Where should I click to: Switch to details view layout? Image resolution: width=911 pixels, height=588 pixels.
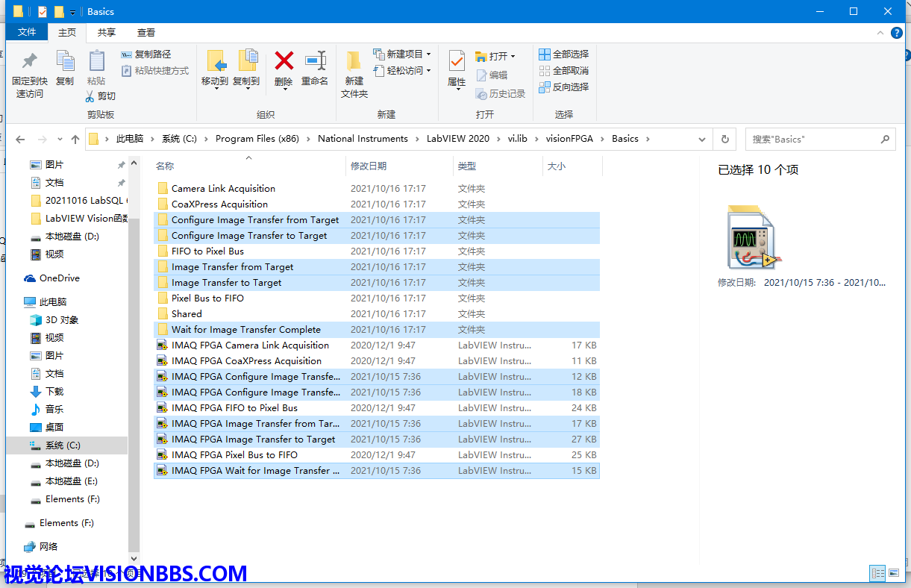[x=877, y=572]
